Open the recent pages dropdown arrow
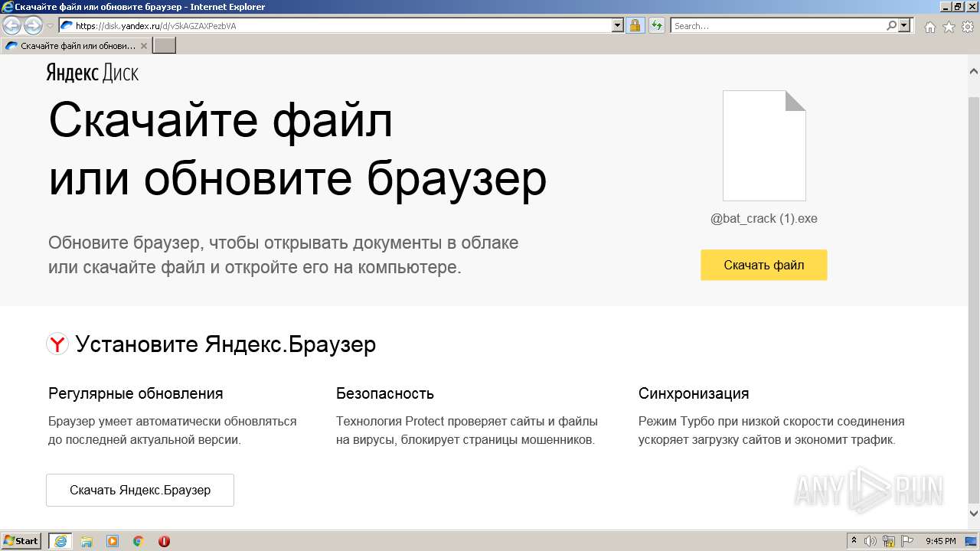Viewport: 980px width, 551px height. (x=50, y=26)
